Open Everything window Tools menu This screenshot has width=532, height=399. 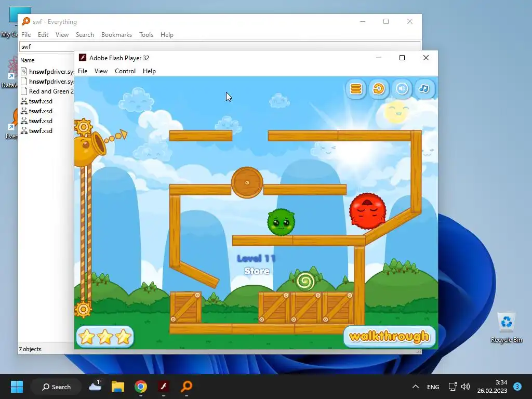pyautogui.click(x=146, y=35)
